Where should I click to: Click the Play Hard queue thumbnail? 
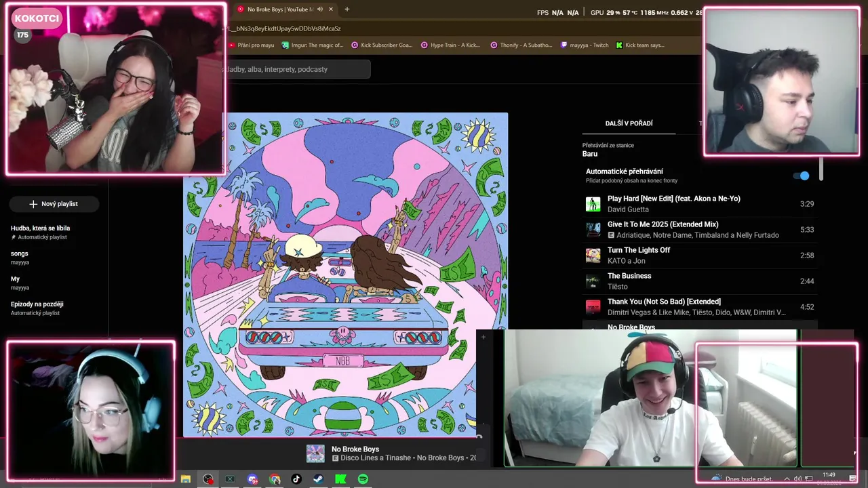pos(593,204)
